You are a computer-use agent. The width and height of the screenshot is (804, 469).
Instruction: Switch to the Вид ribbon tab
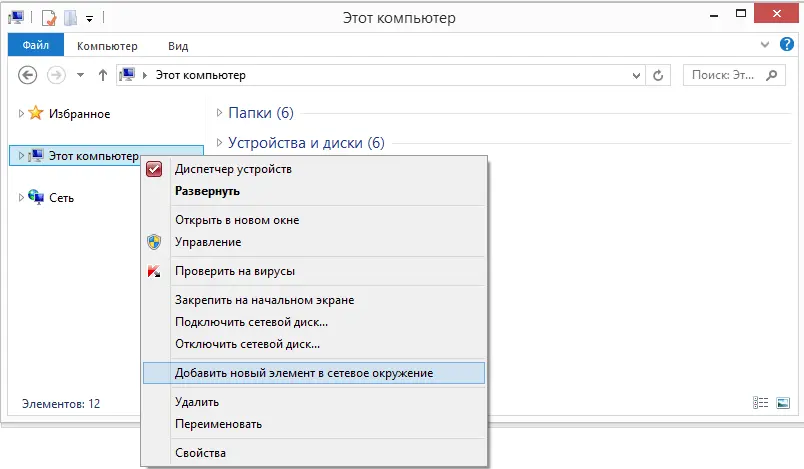(x=178, y=46)
